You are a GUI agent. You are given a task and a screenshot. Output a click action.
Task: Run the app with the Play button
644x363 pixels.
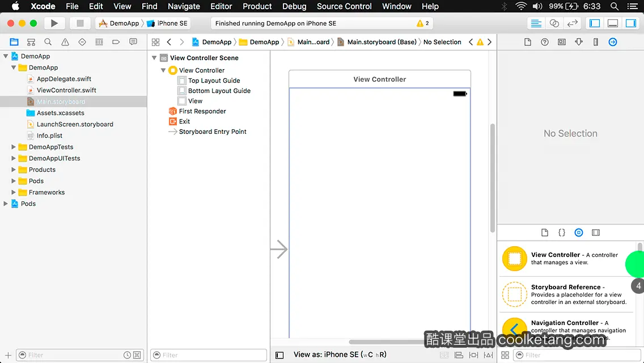[x=54, y=23]
